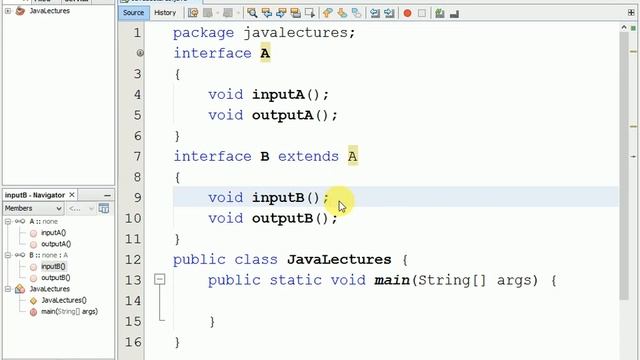Click the scrollbar up arrow in the editor
The image size is (640, 360).
tap(624, 27)
